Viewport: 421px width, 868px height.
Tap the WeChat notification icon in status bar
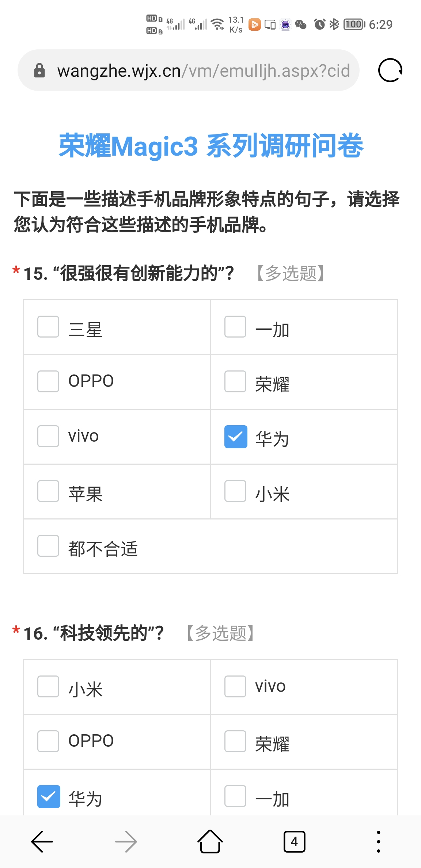point(301,24)
